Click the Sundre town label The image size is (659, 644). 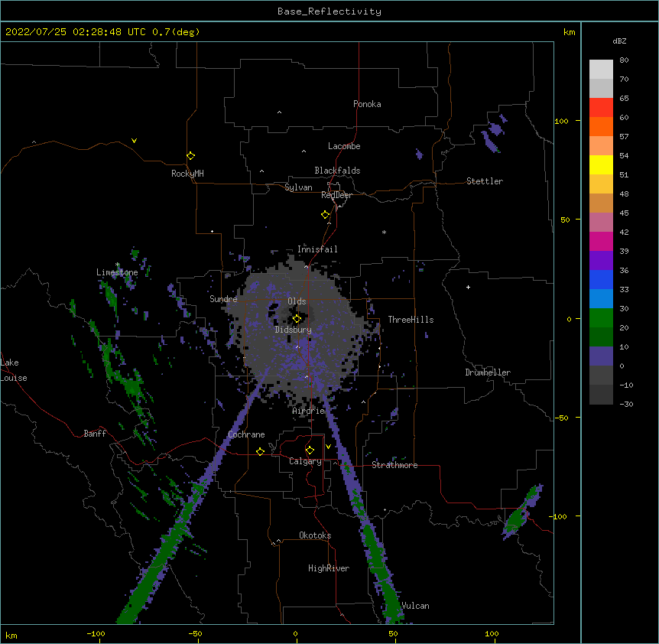tap(223, 299)
